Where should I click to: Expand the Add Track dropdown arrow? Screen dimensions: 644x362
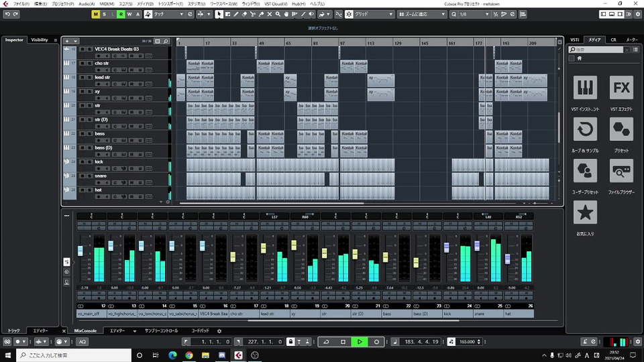click(75, 41)
